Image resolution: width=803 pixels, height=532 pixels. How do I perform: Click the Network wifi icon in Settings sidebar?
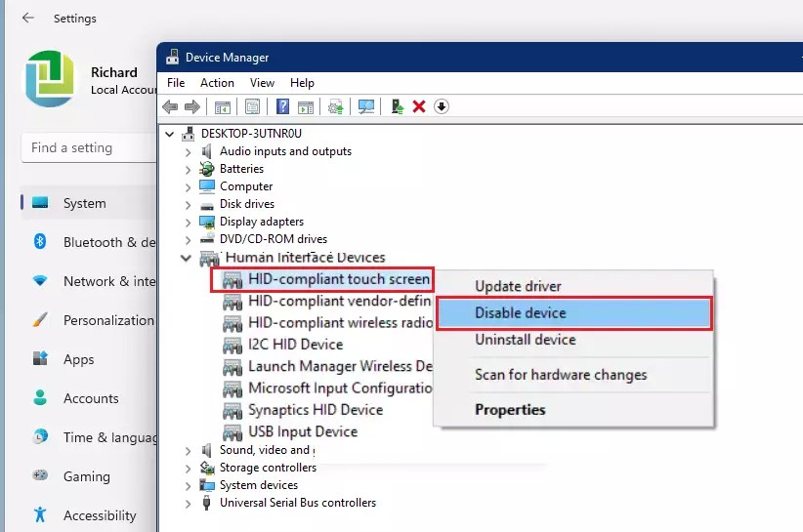point(40,280)
